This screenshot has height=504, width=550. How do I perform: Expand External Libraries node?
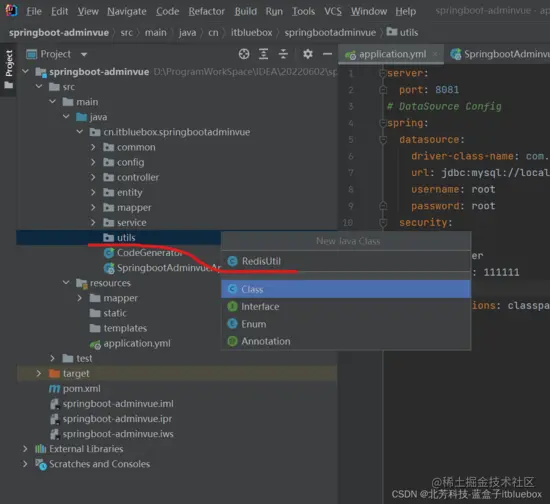click(x=25, y=449)
